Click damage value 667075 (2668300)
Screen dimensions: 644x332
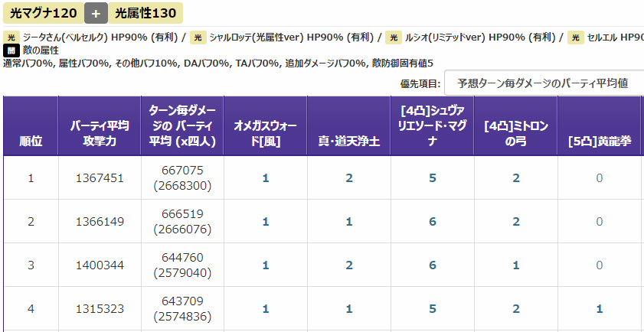pos(182,178)
